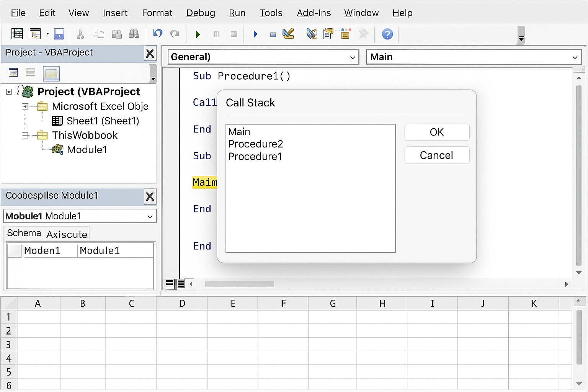Open the Run menu

(x=237, y=13)
